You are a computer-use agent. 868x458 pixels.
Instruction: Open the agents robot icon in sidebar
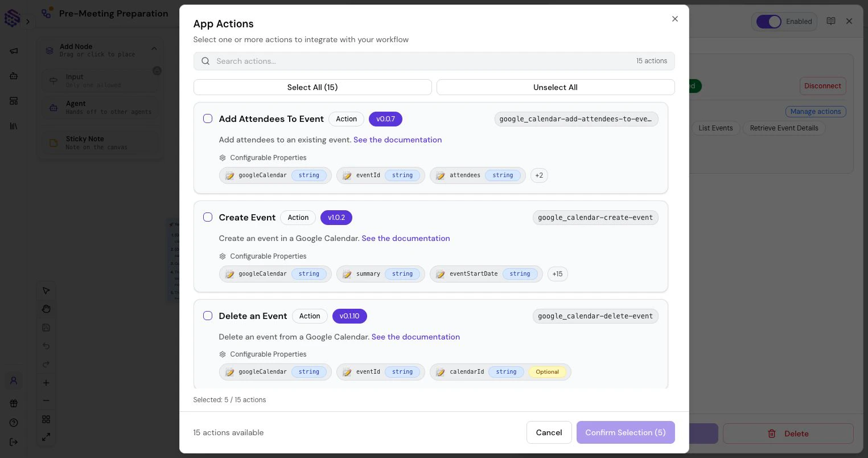[14, 76]
